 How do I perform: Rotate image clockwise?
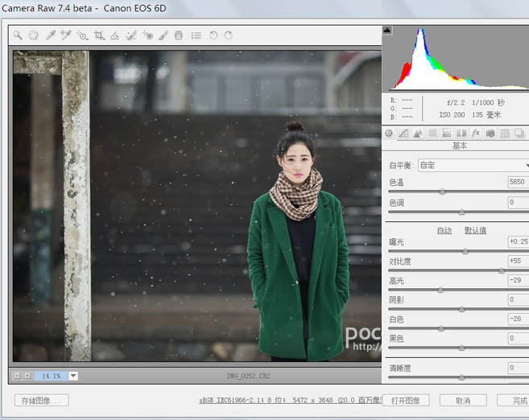[x=229, y=35]
